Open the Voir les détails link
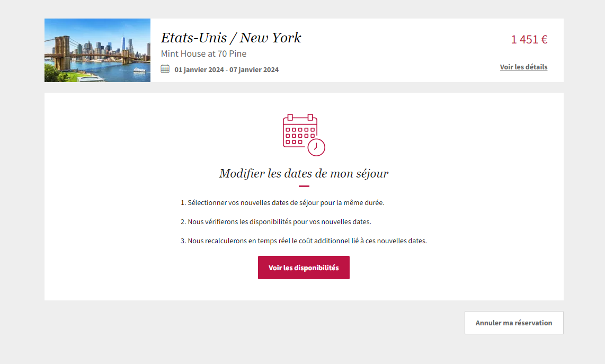Image resolution: width=605 pixels, height=364 pixels. [x=523, y=67]
